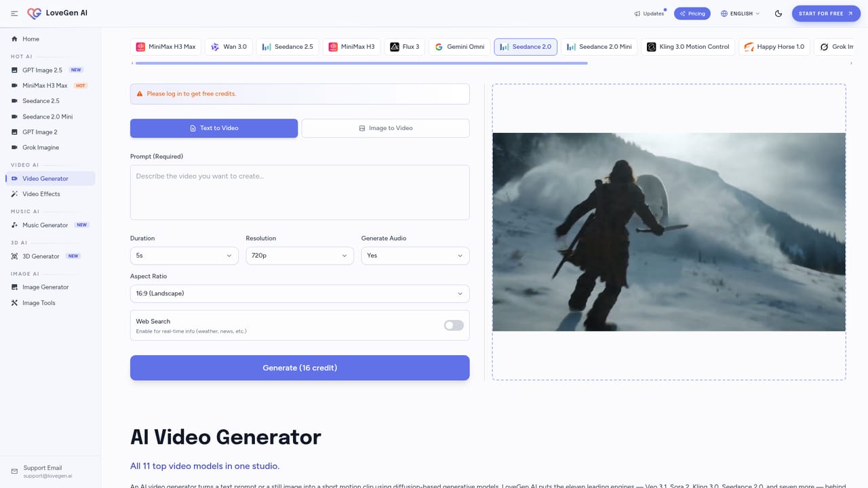
Task: Open GPT Image 2.5 sidebar item
Action: click(x=50, y=70)
